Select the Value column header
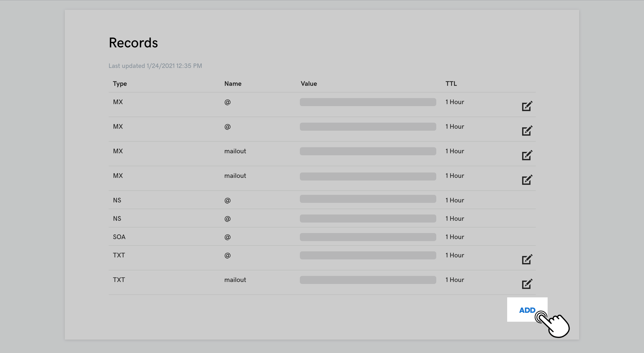 click(309, 84)
